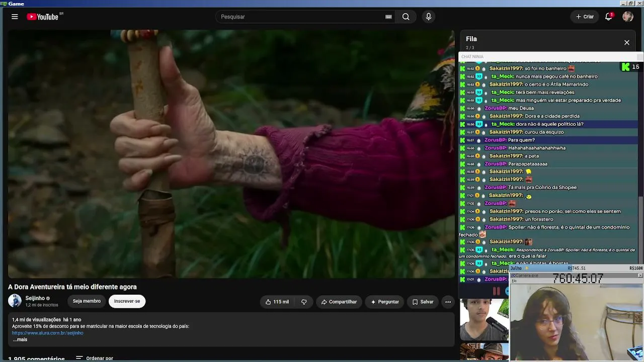
Task: Click chat message 'só foi no banheiro'
Action: coord(545,68)
